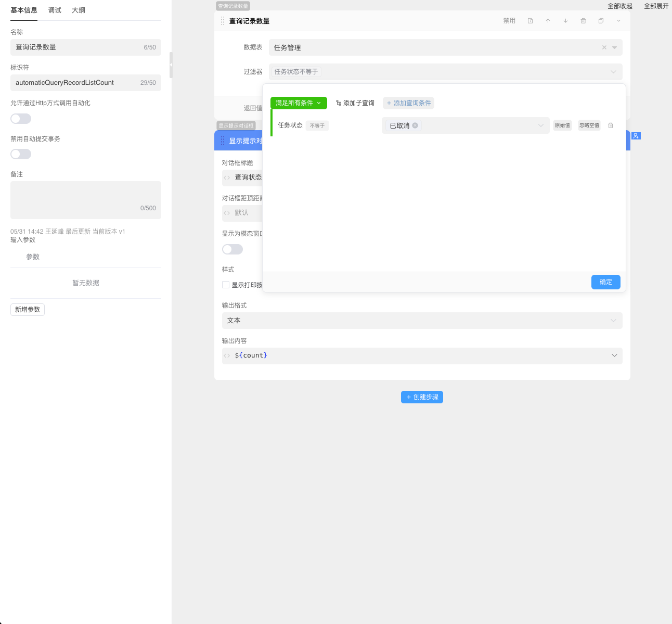Move step down with the arrow icon
This screenshot has width=672, height=624.
[x=565, y=21]
